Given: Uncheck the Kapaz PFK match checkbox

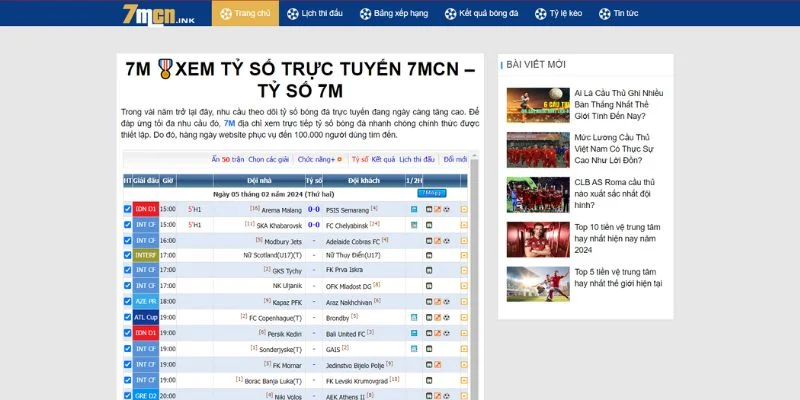Looking at the screenshot, I should [128, 302].
